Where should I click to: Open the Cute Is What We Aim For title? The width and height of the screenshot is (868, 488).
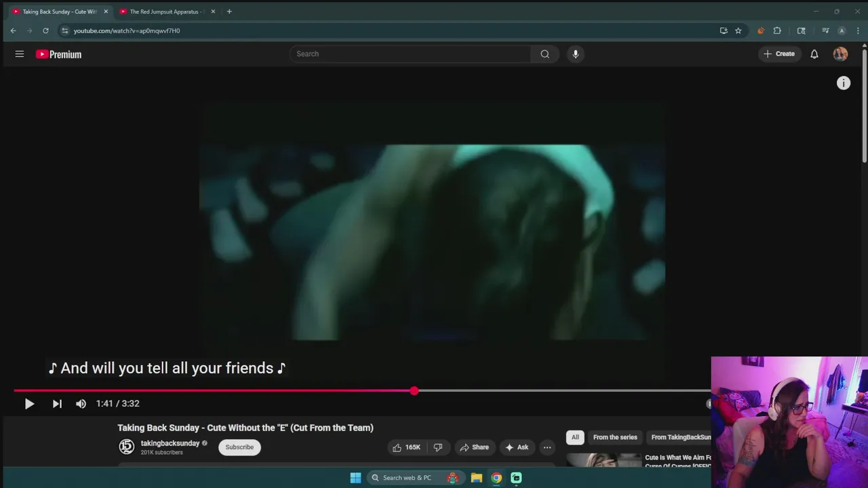click(x=678, y=462)
